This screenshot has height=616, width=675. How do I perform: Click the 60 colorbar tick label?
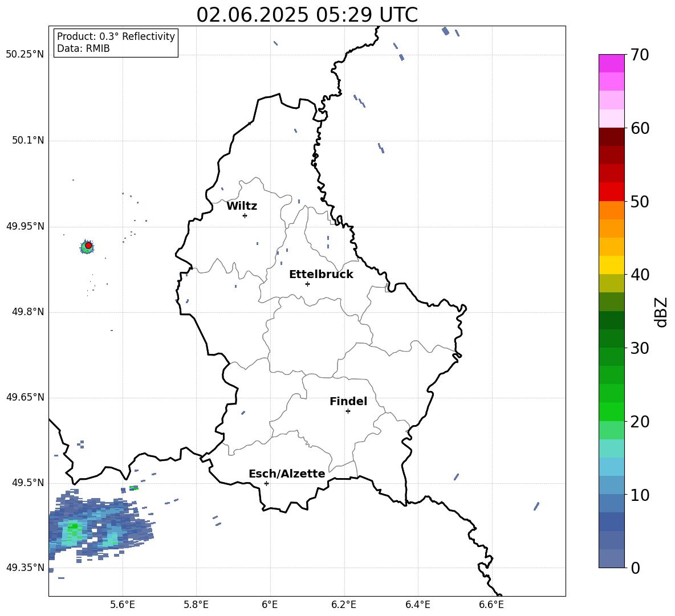coord(640,128)
